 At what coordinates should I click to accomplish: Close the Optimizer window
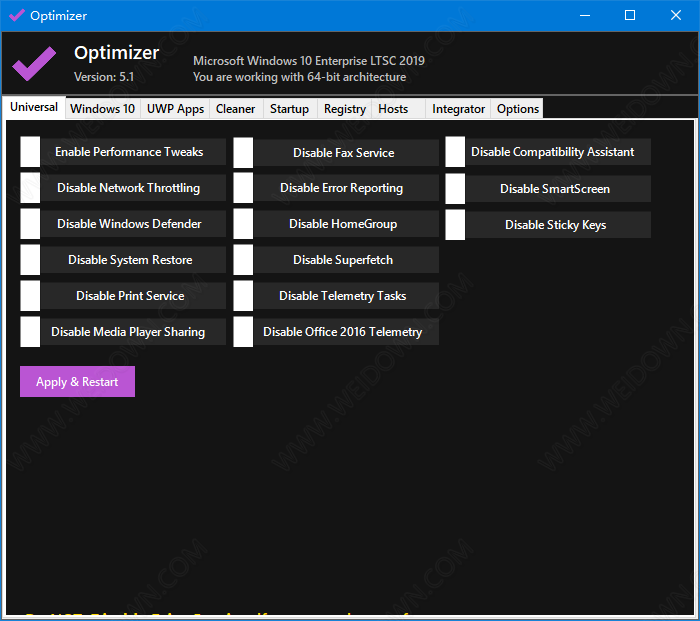tap(676, 16)
